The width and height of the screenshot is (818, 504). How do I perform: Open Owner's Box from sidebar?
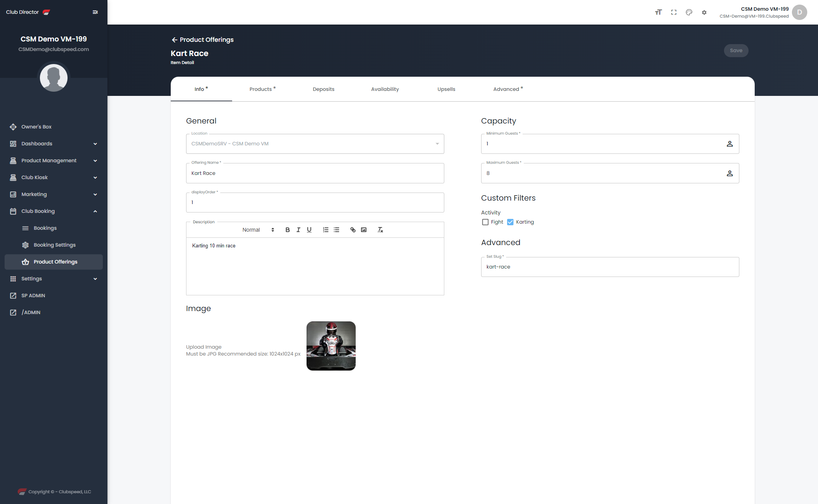(54, 127)
